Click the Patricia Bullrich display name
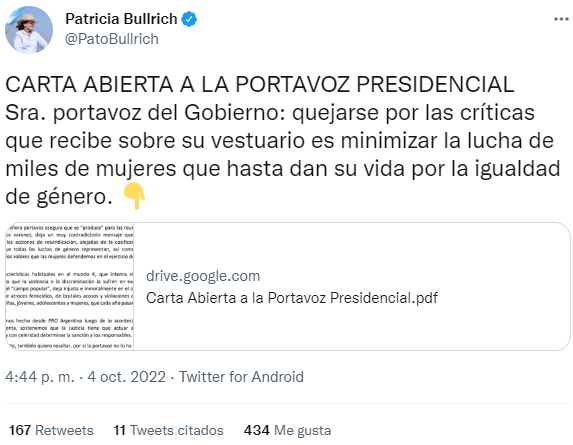 (x=121, y=19)
